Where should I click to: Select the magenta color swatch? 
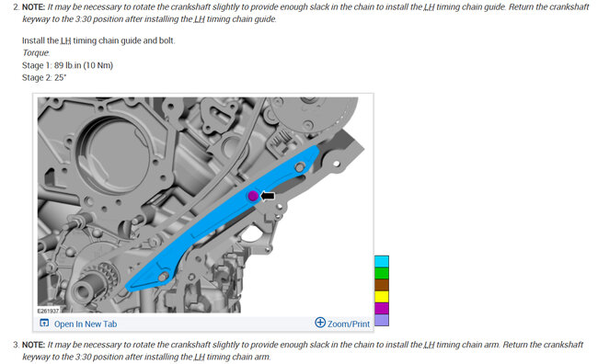(x=382, y=308)
